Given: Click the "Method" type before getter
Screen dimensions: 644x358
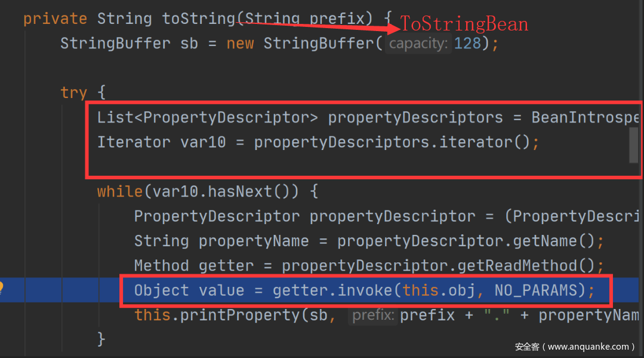Looking at the screenshot, I should (161, 265).
